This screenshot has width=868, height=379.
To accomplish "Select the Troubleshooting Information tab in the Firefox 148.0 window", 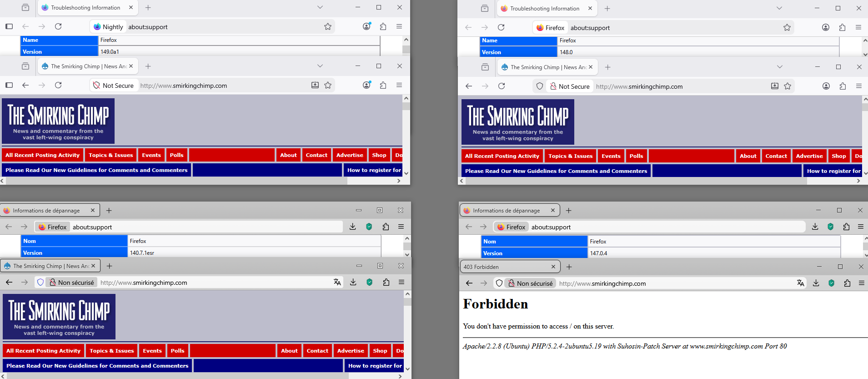I will coord(547,8).
